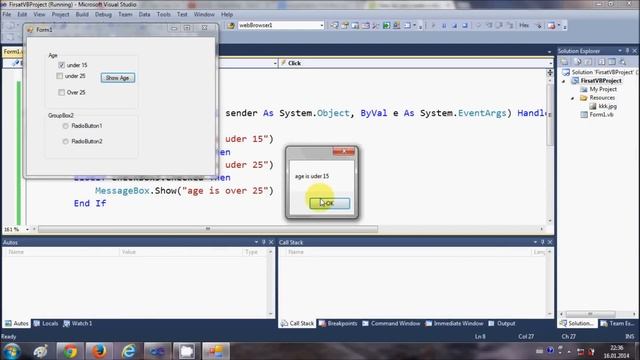Open Call Stack panel window position dropdown
The image size is (640, 360).
click(535, 242)
